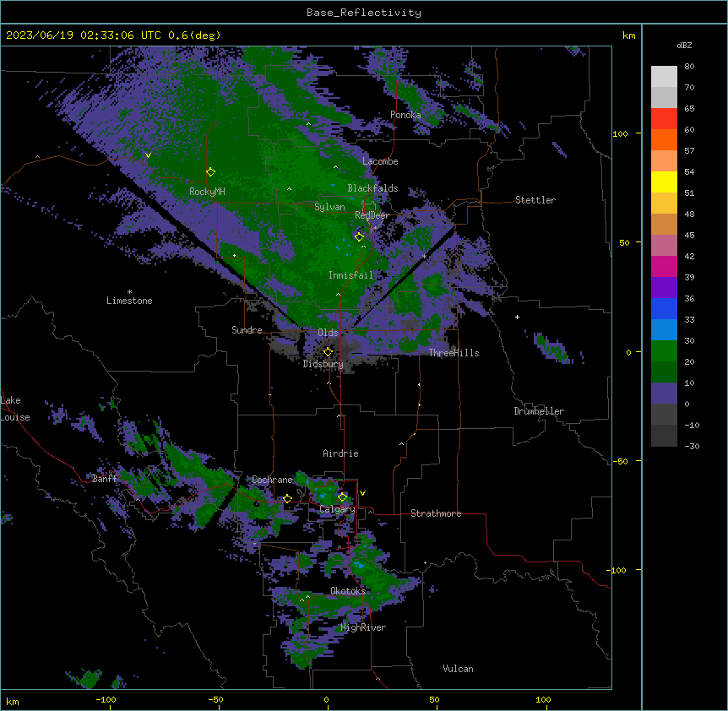Click the yellow V marker east of Calgary
Viewport: 728px width, 711px height.
coord(362,493)
